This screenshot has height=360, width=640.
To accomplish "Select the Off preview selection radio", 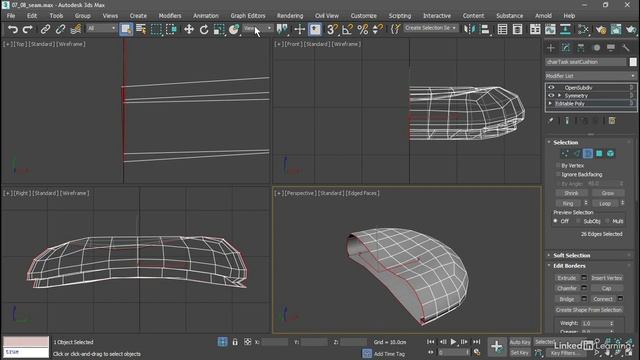I will (x=556, y=221).
